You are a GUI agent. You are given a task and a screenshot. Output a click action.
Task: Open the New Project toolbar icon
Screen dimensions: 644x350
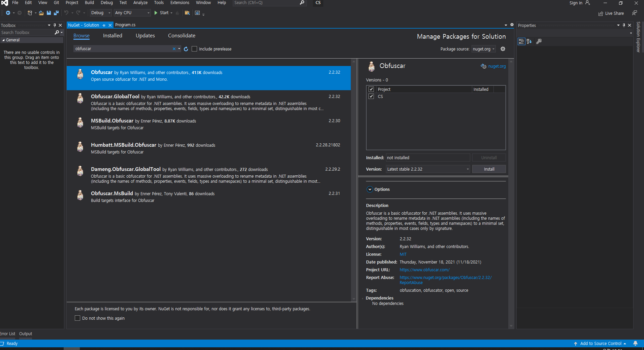pyautogui.click(x=30, y=13)
